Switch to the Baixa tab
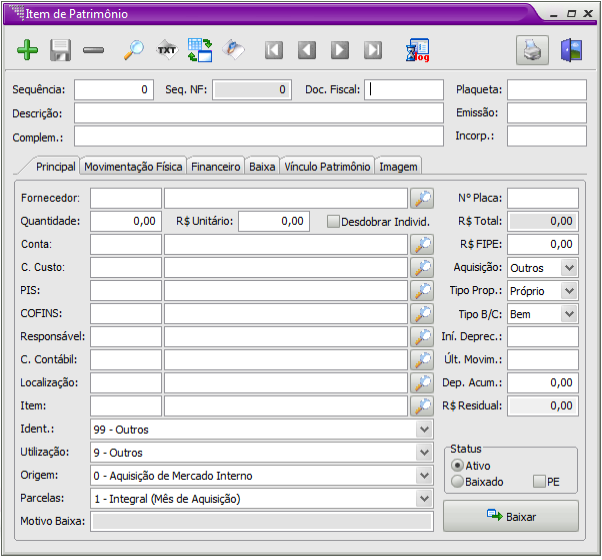Viewport: 602px width, 560px height. coord(262,167)
